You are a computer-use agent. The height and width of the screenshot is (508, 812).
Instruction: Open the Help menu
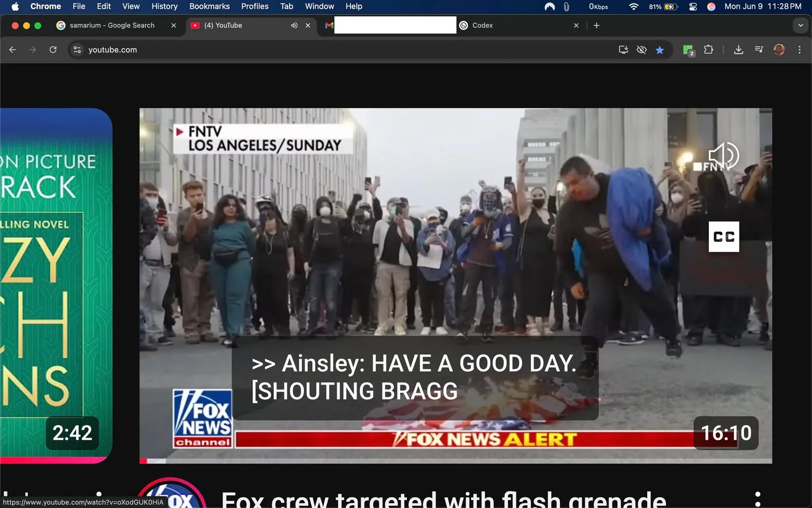coord(354,6)
